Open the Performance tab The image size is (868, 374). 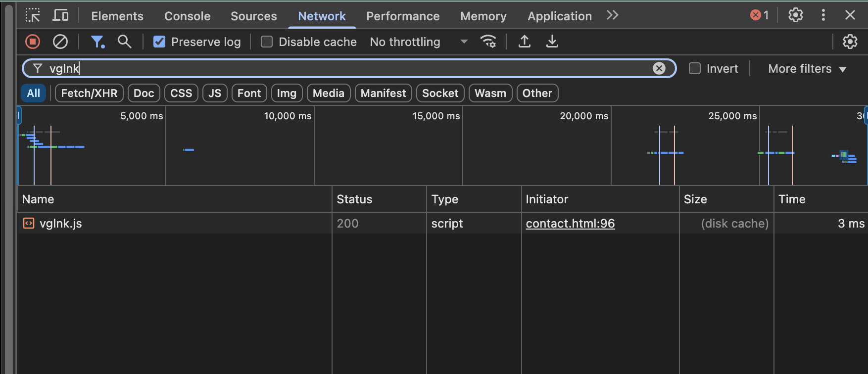[x=403, y=16]
